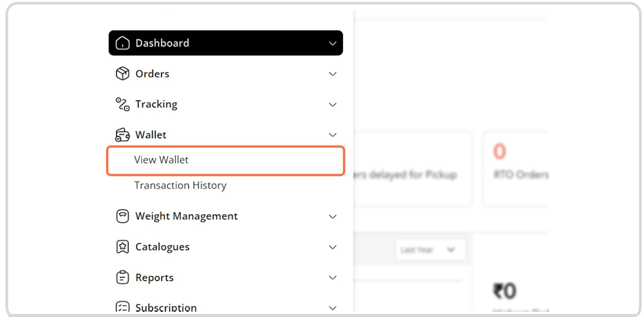
Task: Click the Weight Management scale icon
Action: [122, 216]
